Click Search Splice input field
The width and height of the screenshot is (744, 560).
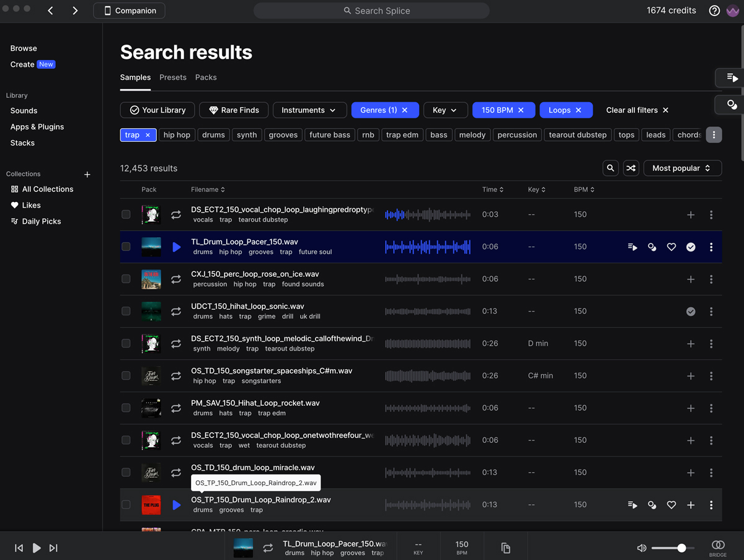click(x=371, y=11)
